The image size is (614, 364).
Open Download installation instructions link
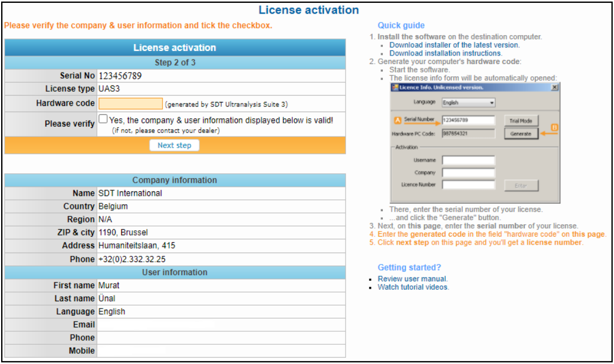coord(445,53)
